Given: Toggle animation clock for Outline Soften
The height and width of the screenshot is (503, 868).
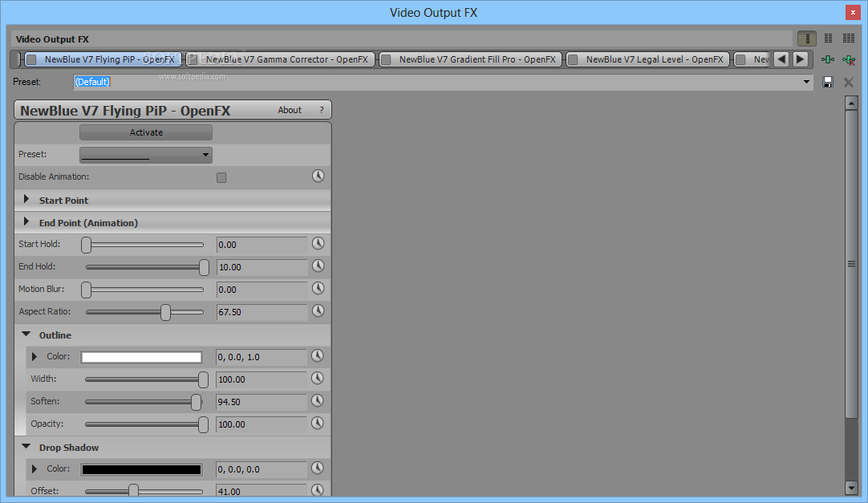Looking at the screenshot, I should tap(317, 400).
